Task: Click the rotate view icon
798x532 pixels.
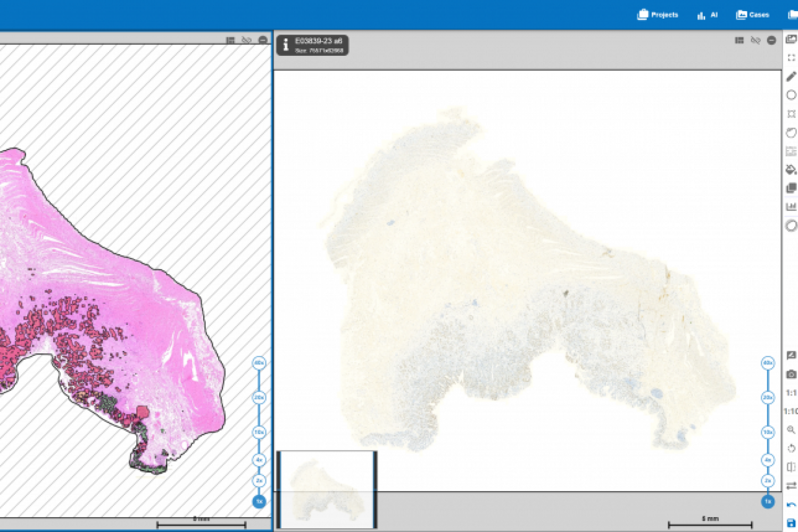Action: [791, 448]
